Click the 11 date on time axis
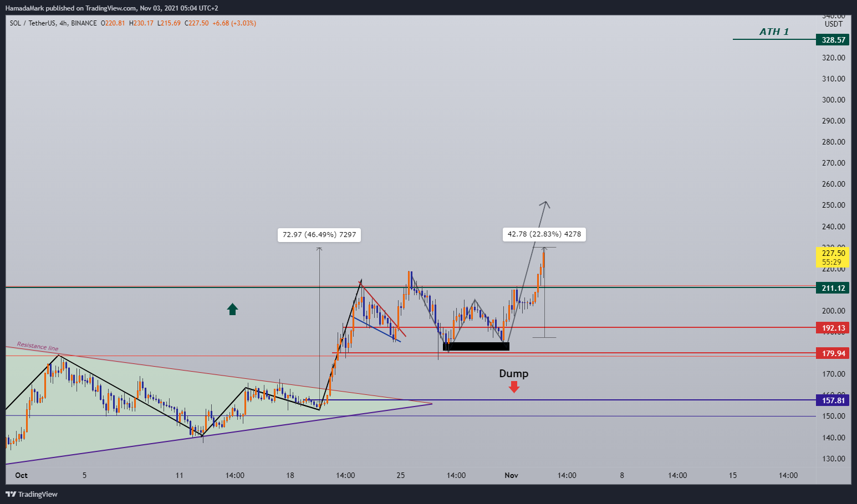857x504 pixels. pos(179,475)
